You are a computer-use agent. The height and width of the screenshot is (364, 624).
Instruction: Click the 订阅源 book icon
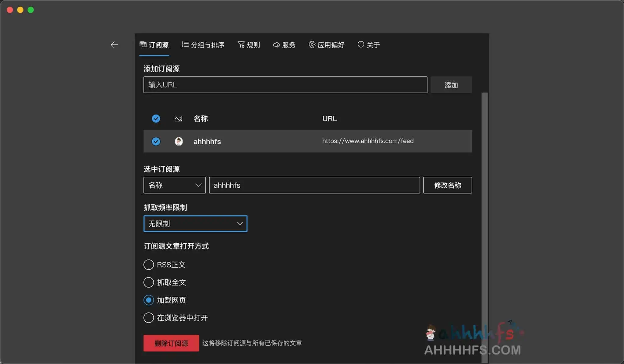[143, 44]
